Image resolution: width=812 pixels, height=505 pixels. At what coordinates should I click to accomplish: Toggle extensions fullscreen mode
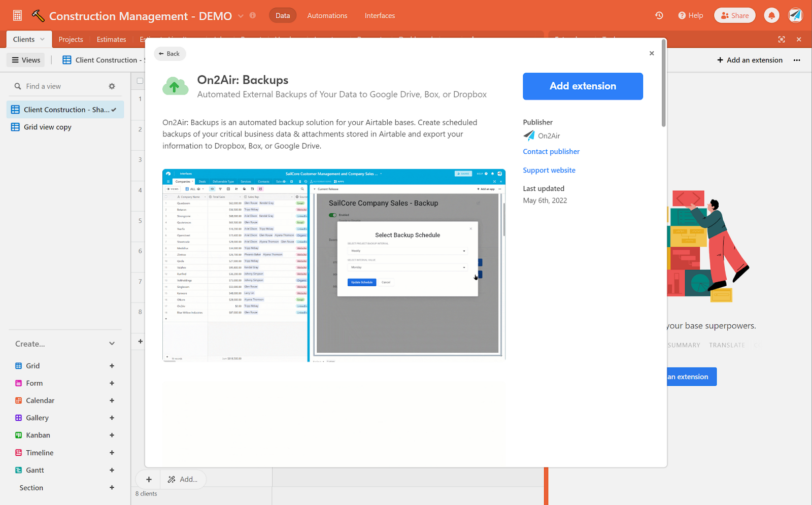[x=782, y=39]
